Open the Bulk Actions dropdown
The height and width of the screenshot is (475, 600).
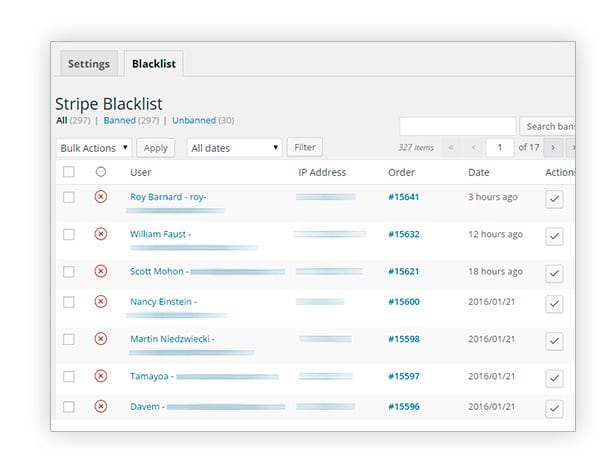pos(94,148)
